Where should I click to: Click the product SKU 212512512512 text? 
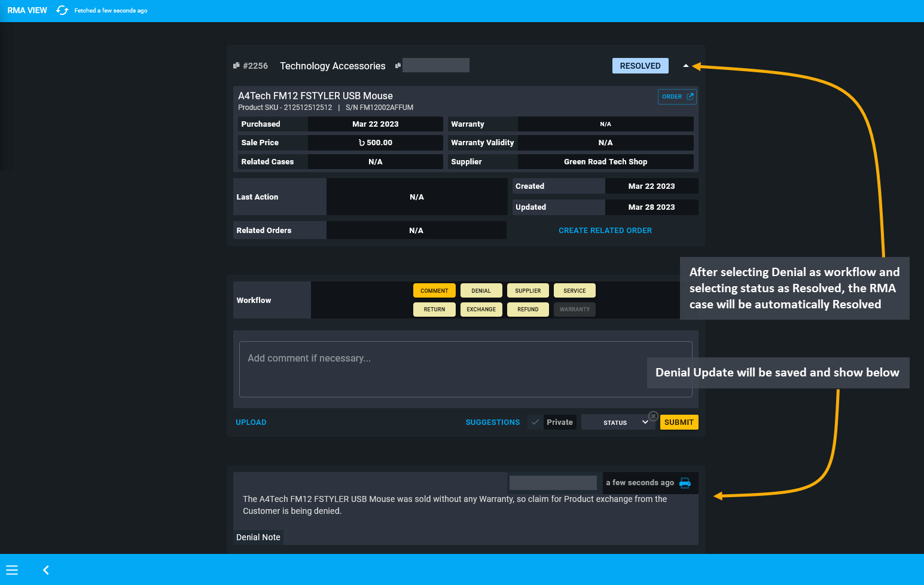[x=285, y=108]
